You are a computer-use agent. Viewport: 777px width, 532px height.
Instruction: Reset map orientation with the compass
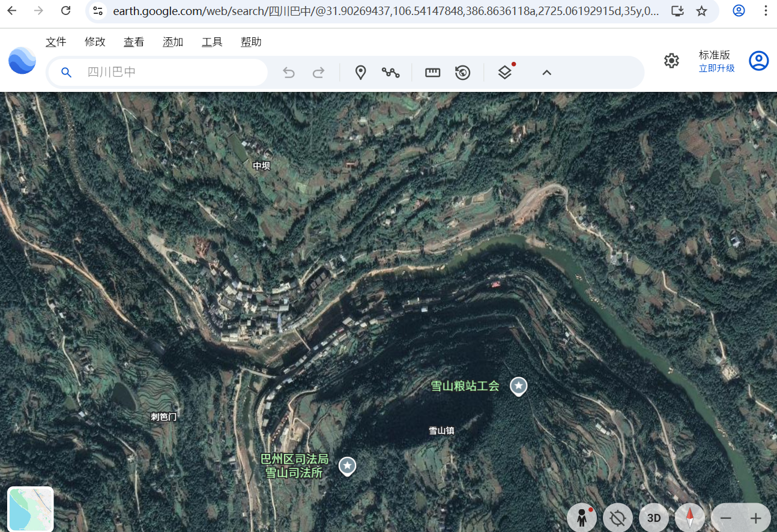coord(689,517)
